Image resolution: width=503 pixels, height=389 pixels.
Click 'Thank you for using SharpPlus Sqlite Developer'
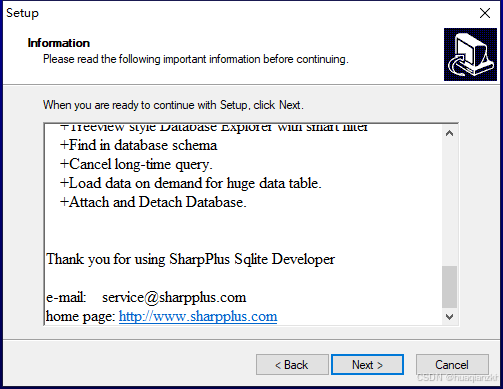pos(190,259)
